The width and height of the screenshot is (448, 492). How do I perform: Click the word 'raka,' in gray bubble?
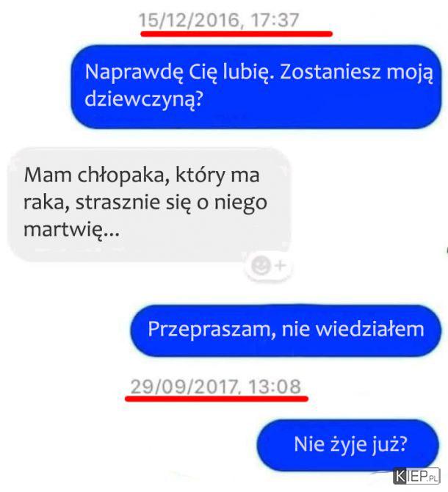[46, 203]
